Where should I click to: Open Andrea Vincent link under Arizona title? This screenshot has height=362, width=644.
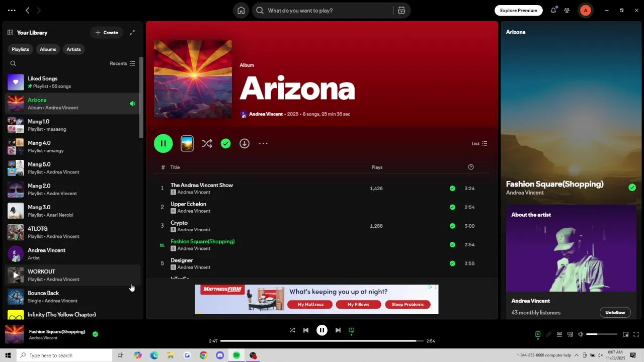tap(266, 114)
